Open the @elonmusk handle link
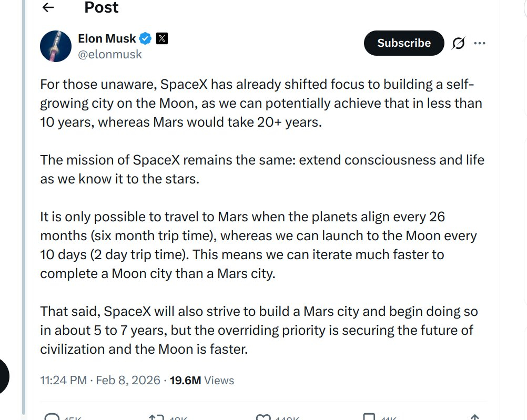Viewport: 527px width, 420px height. [x=109, y=54]
